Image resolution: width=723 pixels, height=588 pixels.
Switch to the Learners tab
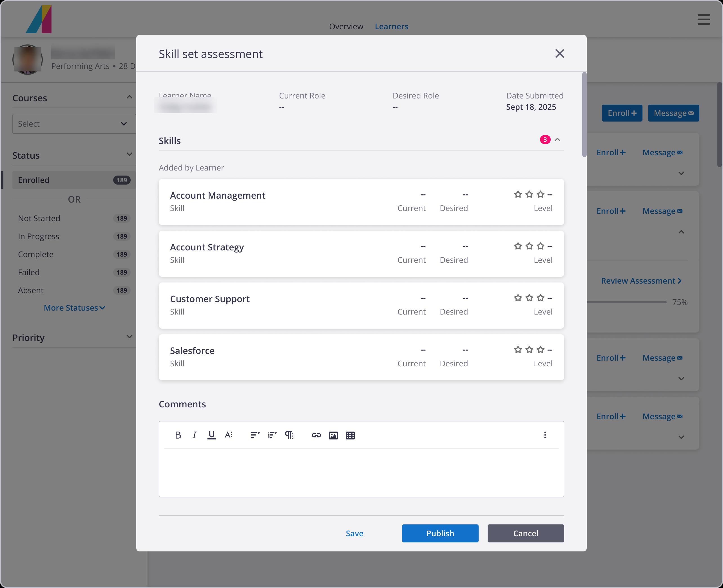point(392,26)
